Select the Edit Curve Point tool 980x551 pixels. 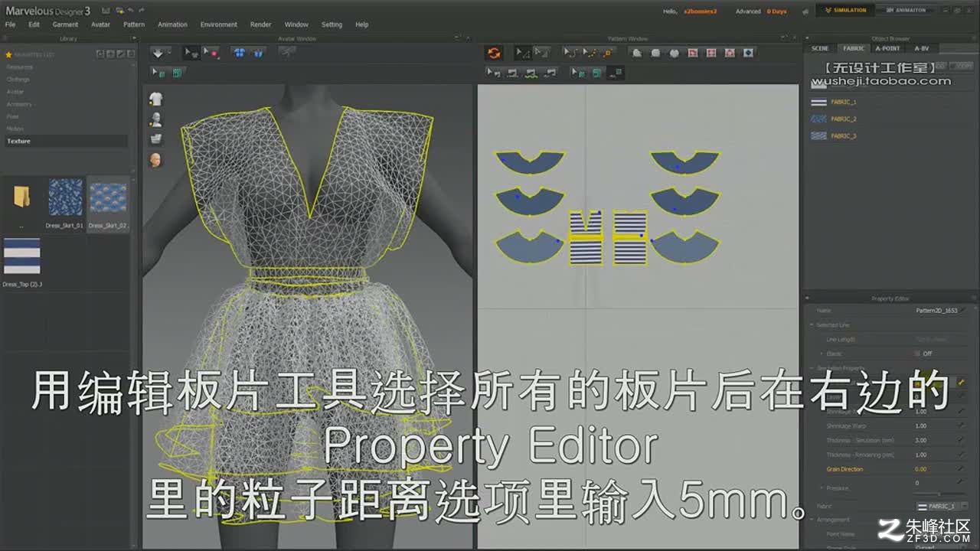[589, 53]
